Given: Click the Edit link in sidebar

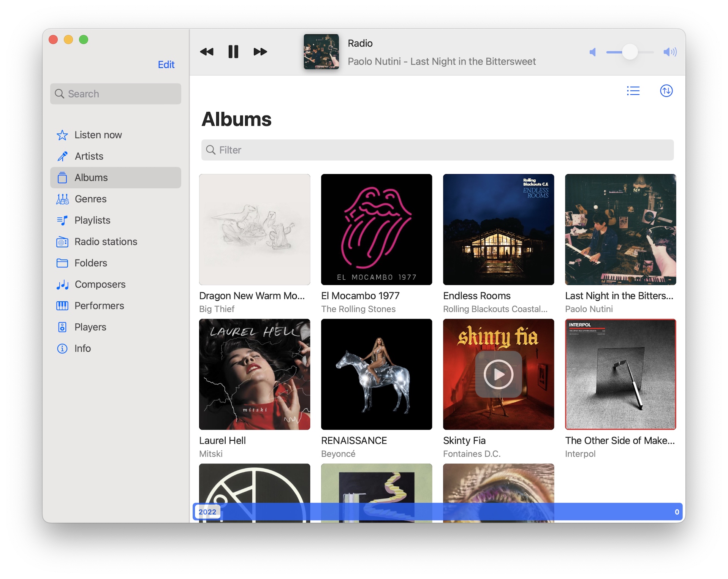Looking at the screenshot, I should pyautogui.click(x=166, y=65).
